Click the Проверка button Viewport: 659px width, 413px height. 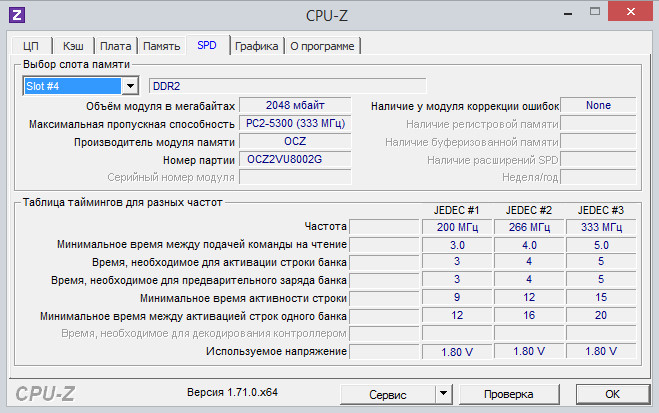click(x=509, y=395)
